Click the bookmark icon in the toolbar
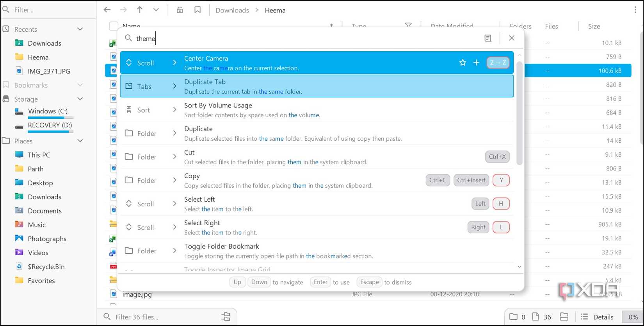 (197, 10)
